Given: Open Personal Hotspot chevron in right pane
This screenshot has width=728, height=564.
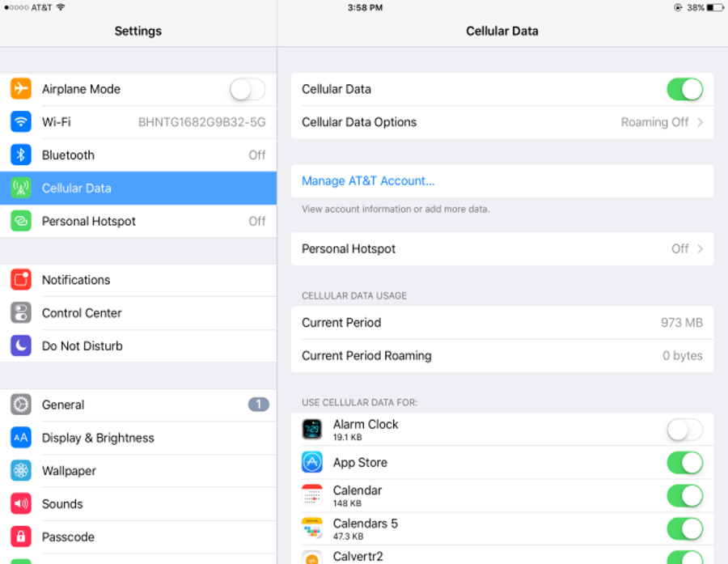Looking at the screenshot, I should 700,248.
